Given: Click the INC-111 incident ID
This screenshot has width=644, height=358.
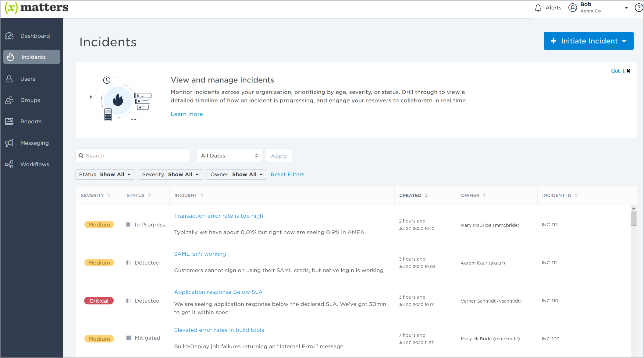Looking at the screenshot, I should 549,263.
